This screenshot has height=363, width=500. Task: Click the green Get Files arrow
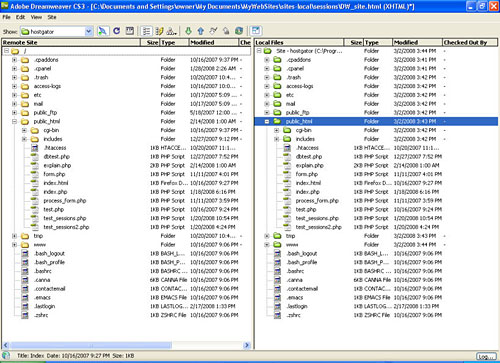tap(188, 31)
